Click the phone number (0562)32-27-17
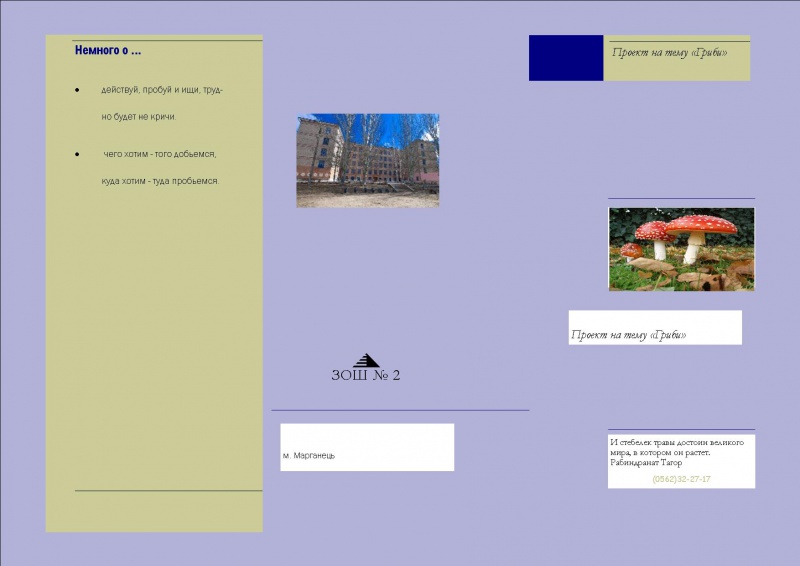This screenshot has height=566, width=800. pyautogui.click(x=681, y=479)
